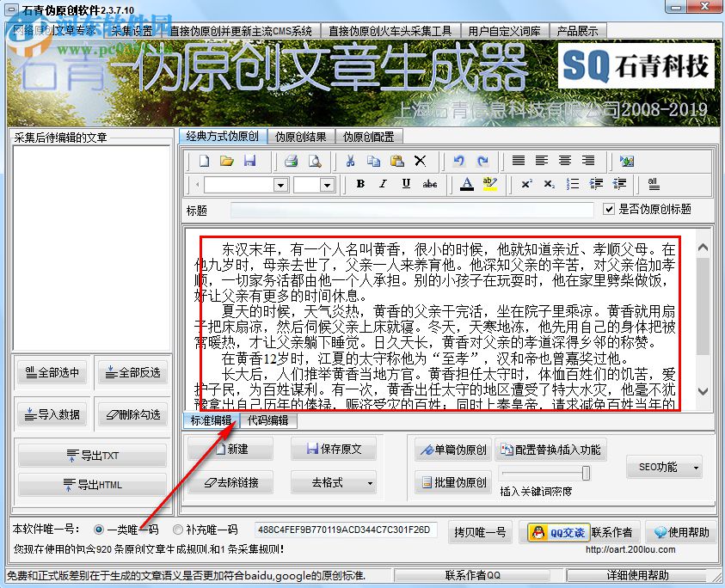Screen dimensions: 725x588
Task: Align text left in editor
Action: click(x=542, y=161)
